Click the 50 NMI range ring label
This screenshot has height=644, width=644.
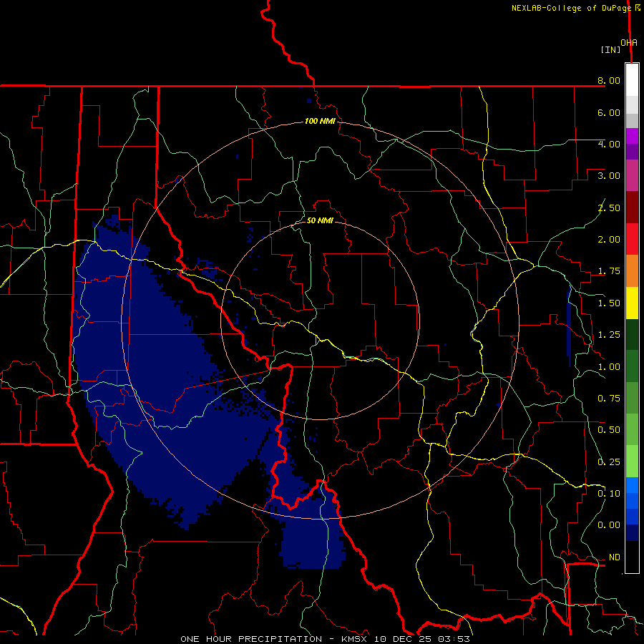[x=320, y=220]
